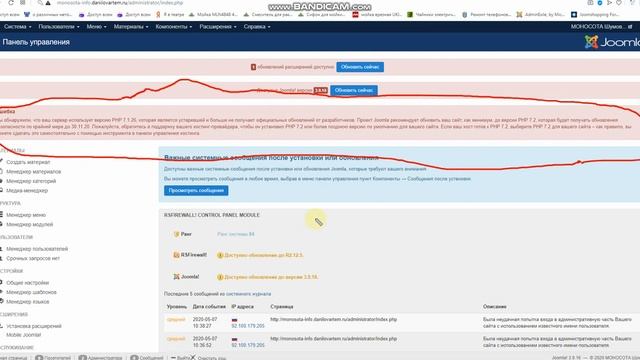The width and height of the screenshot is (640, 360).
Task: Open the Компоненты menu
Action: (x=173, y=27)
